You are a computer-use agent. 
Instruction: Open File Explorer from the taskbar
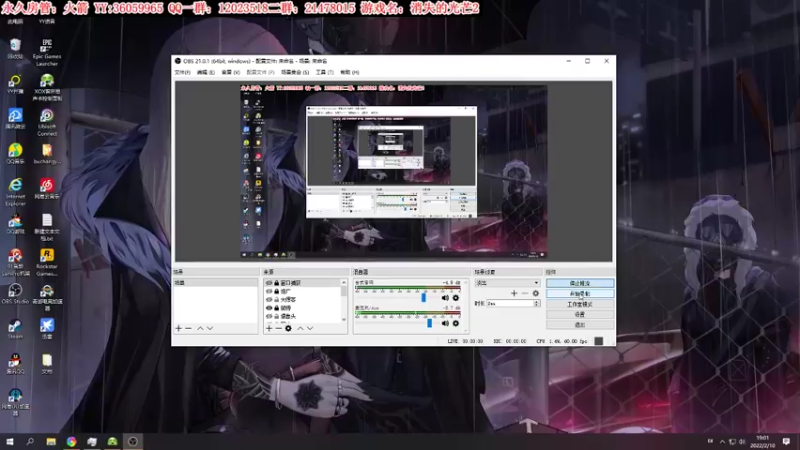pyautogui.click(x=51, y=441)
